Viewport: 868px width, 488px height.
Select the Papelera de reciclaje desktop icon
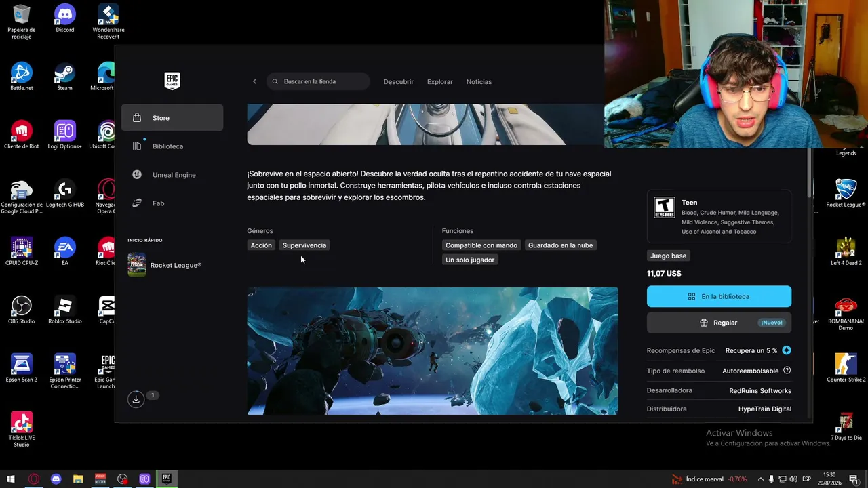[x=21, y=22]
